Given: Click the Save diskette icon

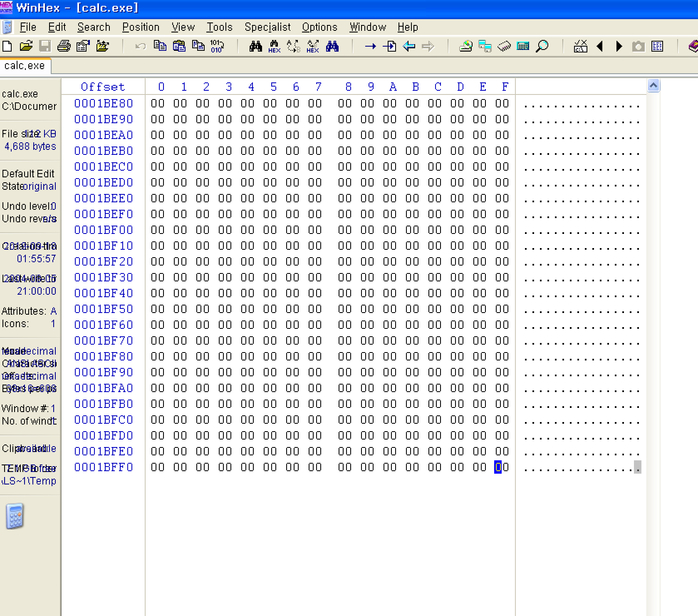Looking at the screenshot, I should click(45, 46).
